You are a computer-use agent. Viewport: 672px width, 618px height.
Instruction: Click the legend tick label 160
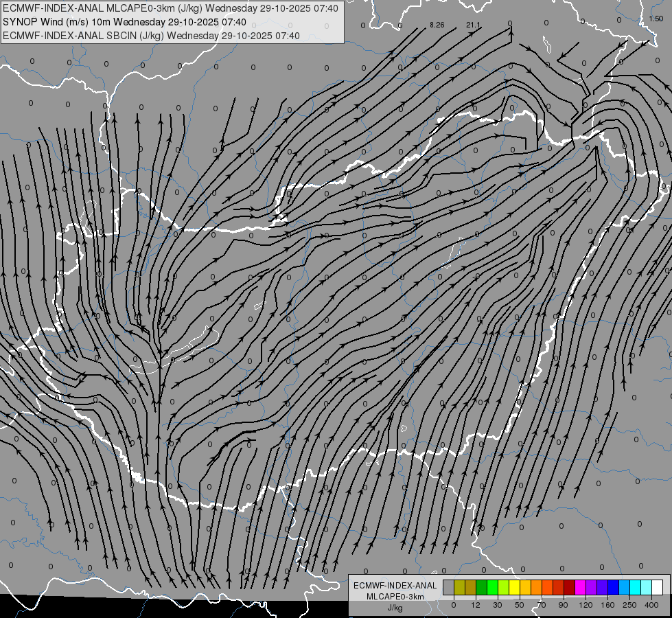[607, 605]
